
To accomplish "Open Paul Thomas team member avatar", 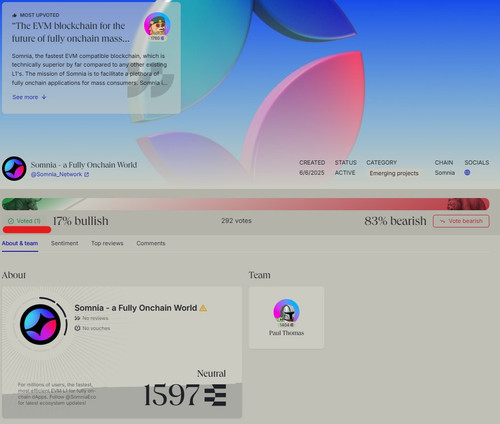I will pyautogui.click(x=286, y=312).
